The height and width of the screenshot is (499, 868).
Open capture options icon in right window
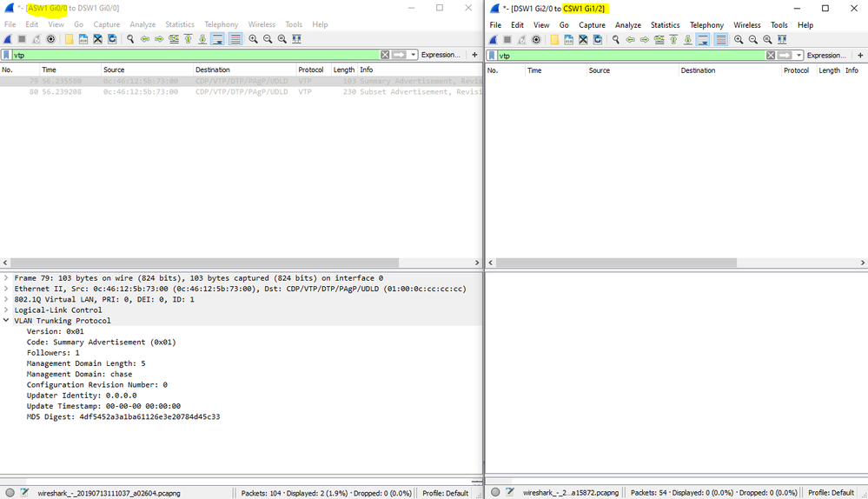click(536, 39)
